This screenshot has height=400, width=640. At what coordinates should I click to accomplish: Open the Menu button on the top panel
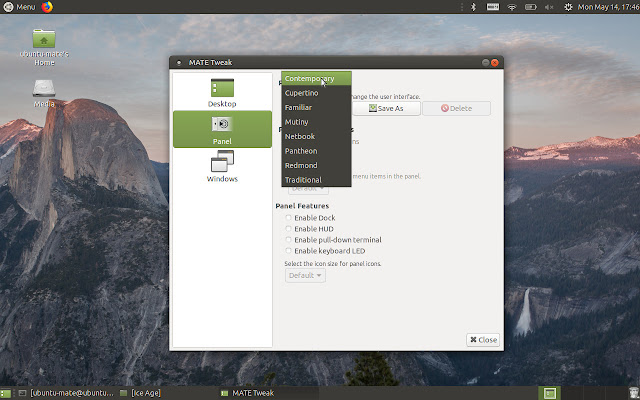click(x=19, y=7)
